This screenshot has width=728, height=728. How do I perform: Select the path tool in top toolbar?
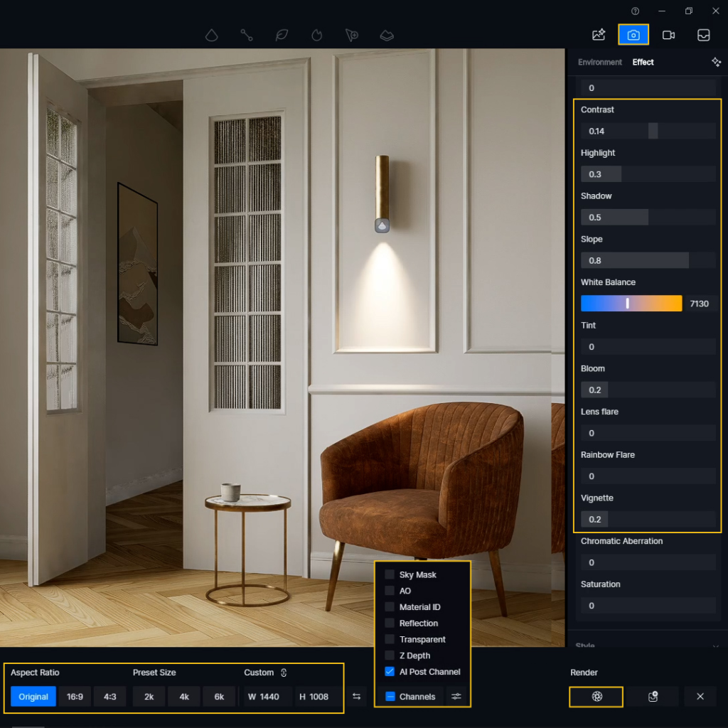click(247, 35)
